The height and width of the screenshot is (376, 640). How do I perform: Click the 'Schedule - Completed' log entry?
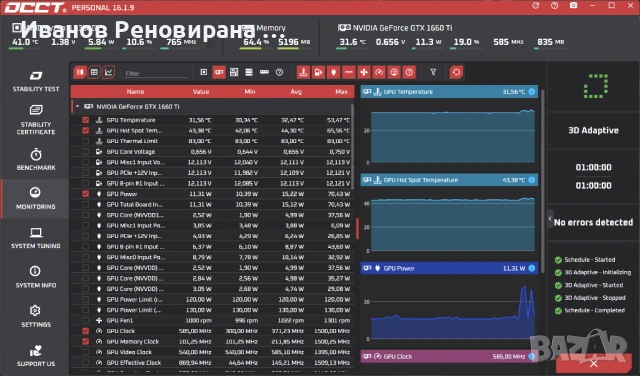(x=594, y=310)
